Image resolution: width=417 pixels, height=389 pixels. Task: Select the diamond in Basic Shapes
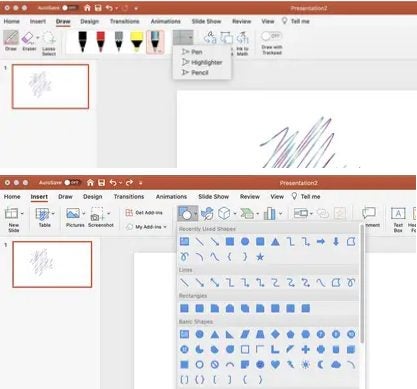tap(275, 334)
